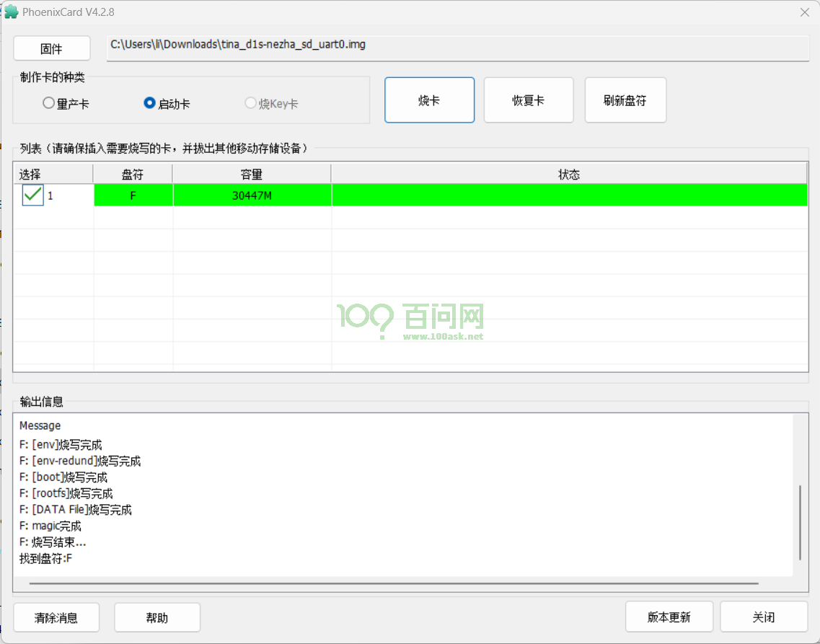This screenshot has width=820, height=644.
Task: Check for updates with 版本更新 button
Action: coord(669,617)
